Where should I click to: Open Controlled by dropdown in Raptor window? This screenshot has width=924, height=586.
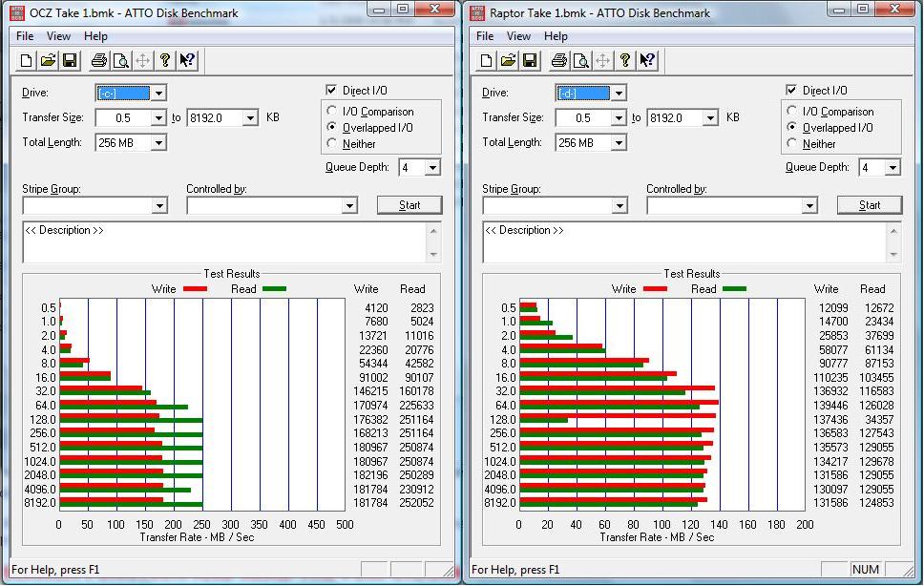[809, 205]
